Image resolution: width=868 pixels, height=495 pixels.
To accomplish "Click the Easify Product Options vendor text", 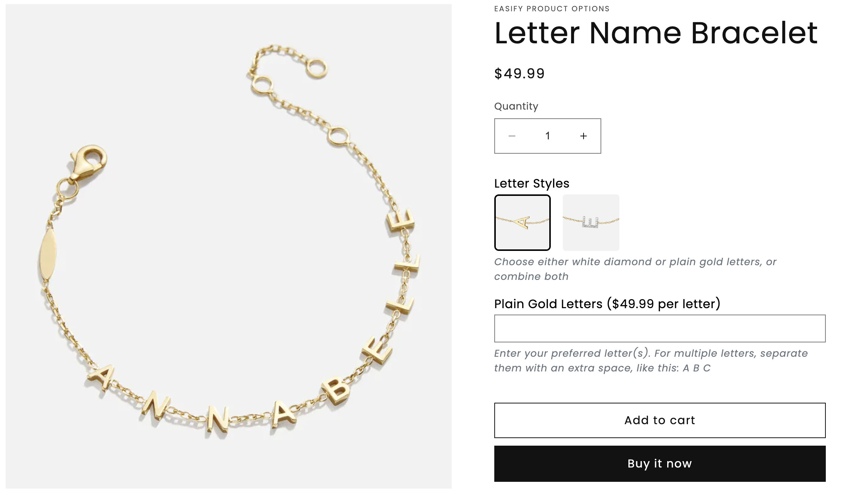I will click(552, 9).
